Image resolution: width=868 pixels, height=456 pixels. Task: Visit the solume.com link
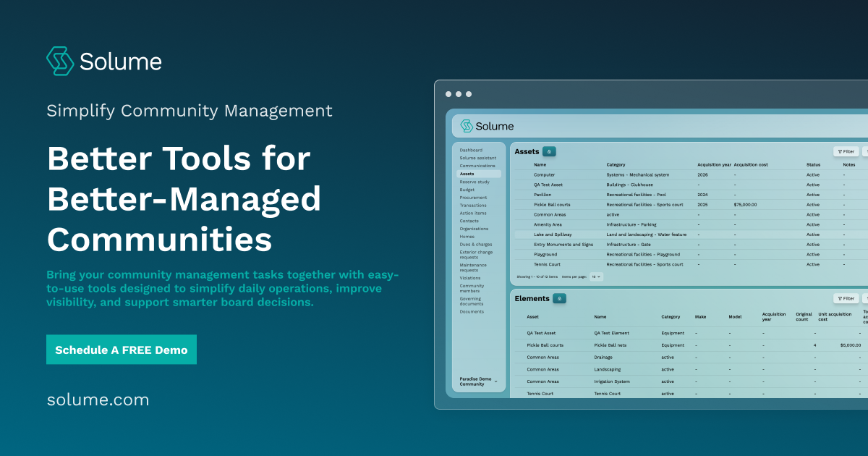tap(98, 400)
